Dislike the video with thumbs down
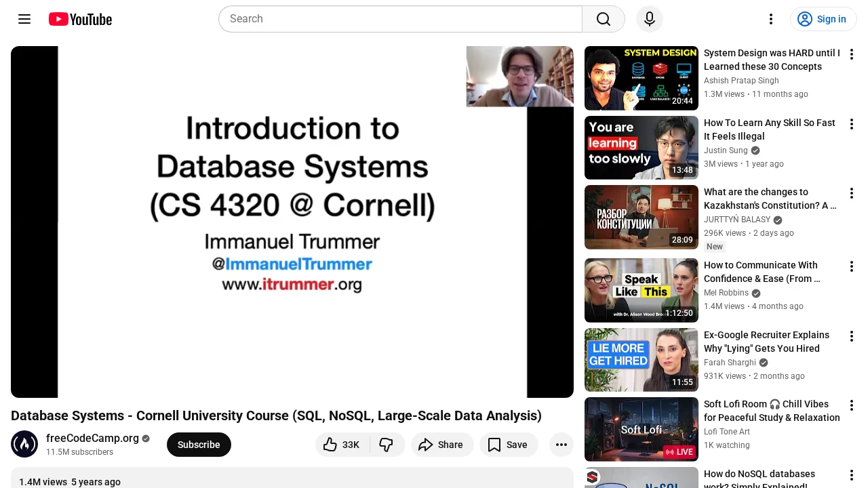 [x=387, y=445]
